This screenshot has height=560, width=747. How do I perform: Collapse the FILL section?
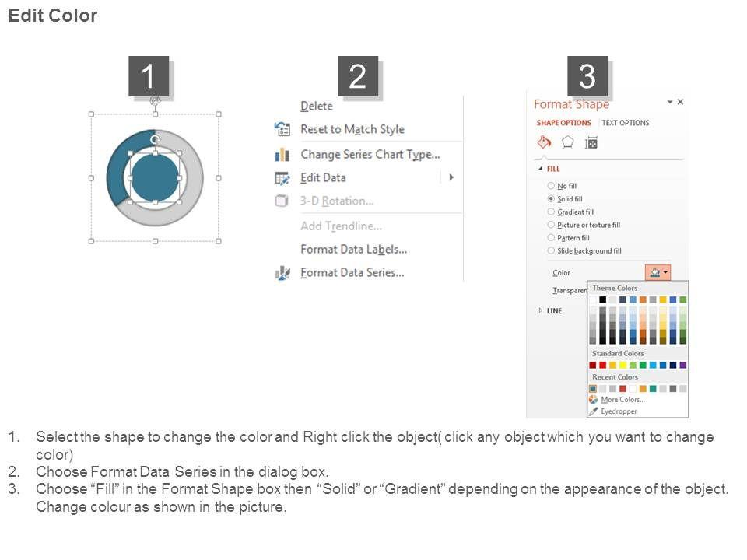(x=540, y=169)
